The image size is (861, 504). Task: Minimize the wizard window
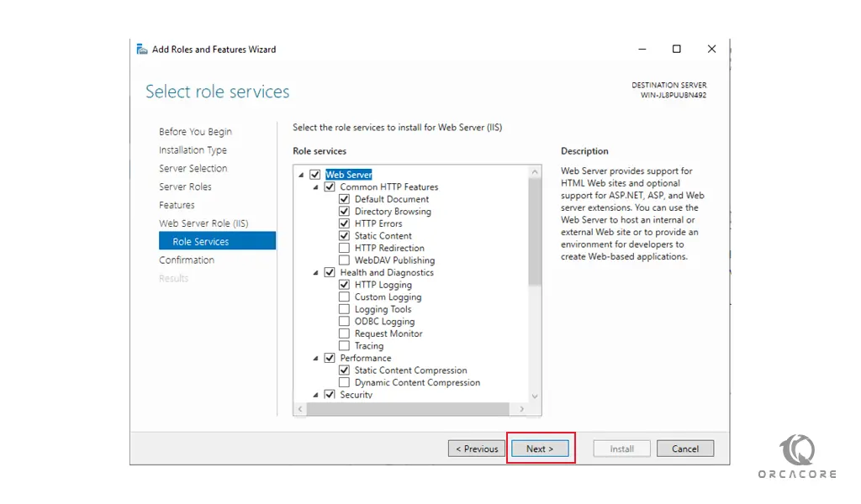click(642, 49)
